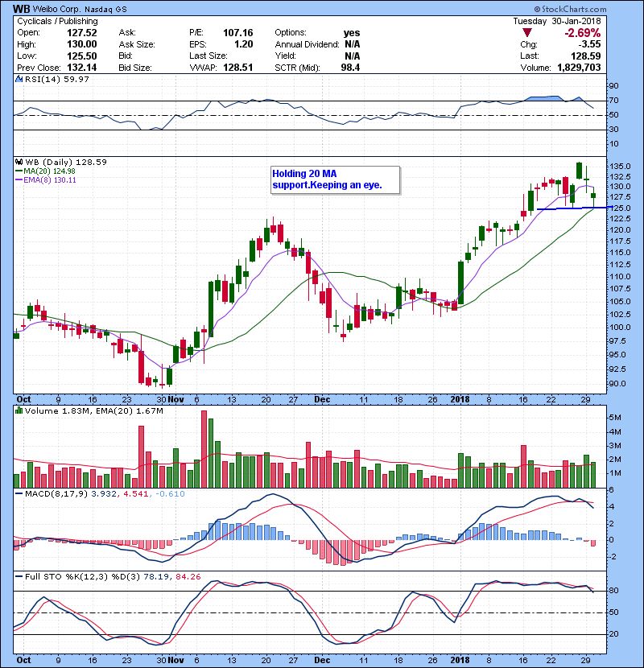Click the red down-triangle change indicator
Screen dimensions: 644x668
(527, 33)
